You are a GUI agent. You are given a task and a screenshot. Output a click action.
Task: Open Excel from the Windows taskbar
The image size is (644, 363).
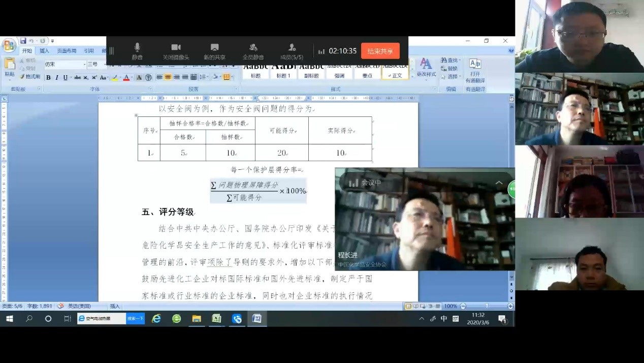pyautogui.click(x=216, y=319)
